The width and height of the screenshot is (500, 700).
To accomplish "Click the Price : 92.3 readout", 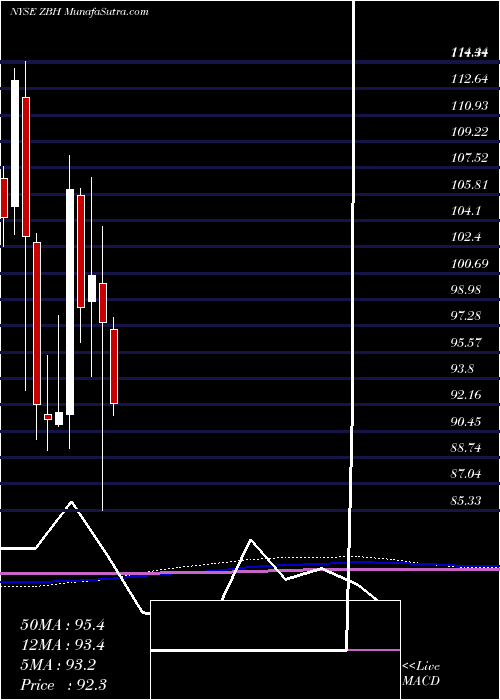I will click(63, 685).
